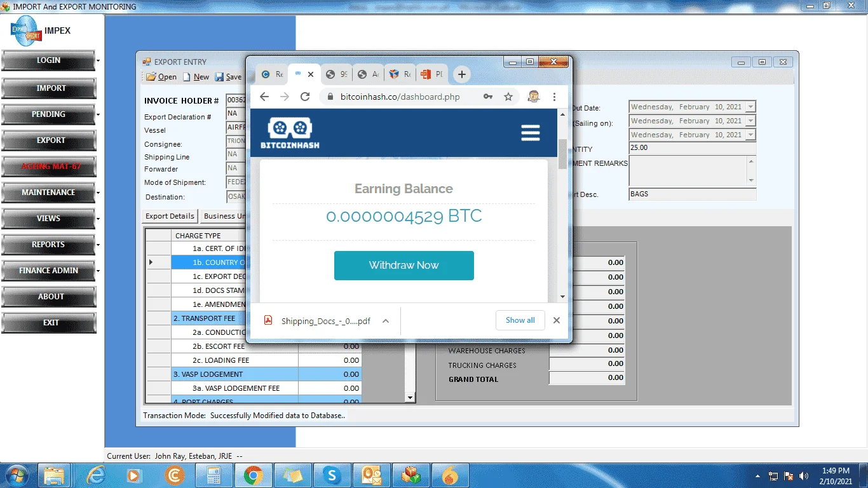868x488 pixels.
Task: Click the LOGIN sidebar button
Action: [48, 60]
